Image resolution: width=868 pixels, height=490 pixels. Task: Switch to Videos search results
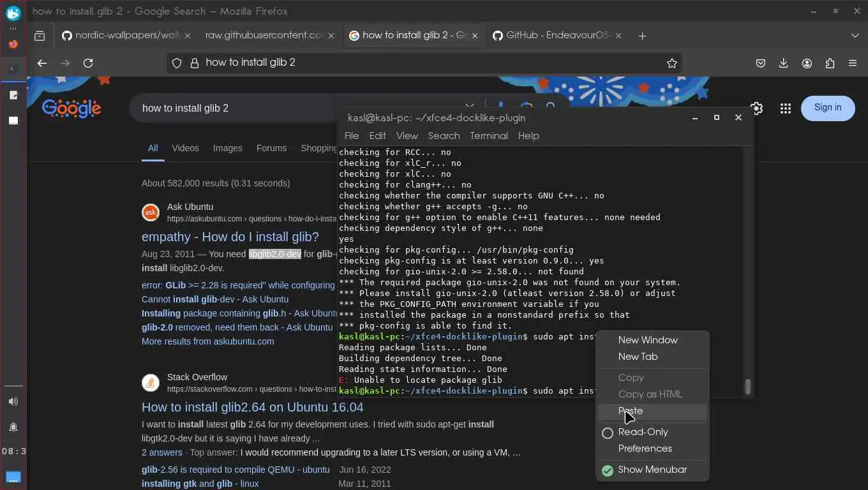(185, 149)
